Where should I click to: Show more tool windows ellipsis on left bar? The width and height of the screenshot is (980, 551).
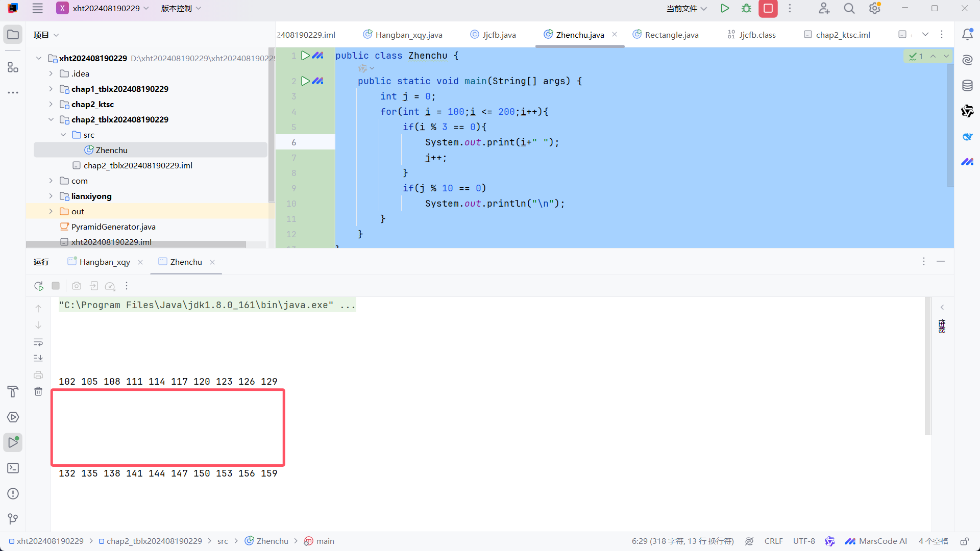pyautogui.click(x=13, y=93)
